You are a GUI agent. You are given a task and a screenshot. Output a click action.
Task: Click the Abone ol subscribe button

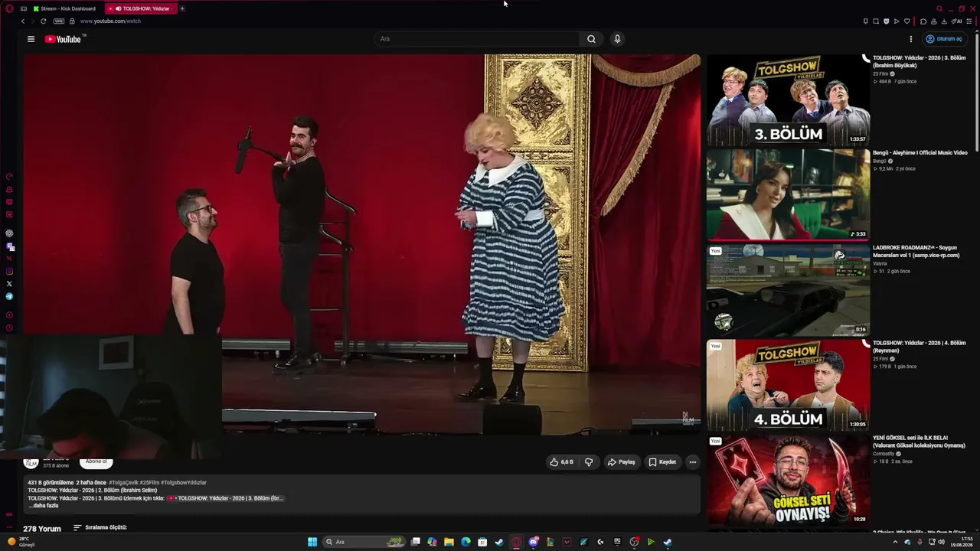[x=96, y=461]
